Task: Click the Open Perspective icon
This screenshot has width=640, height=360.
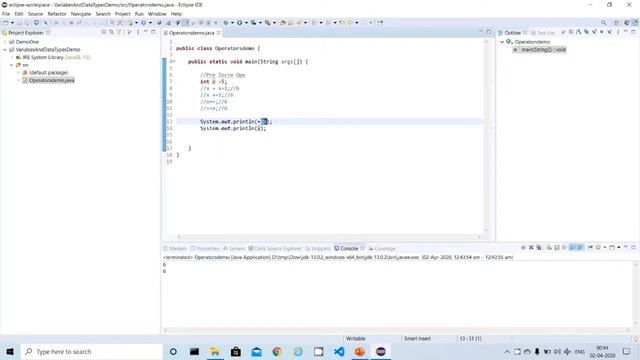Action: (x=616, y=23)
